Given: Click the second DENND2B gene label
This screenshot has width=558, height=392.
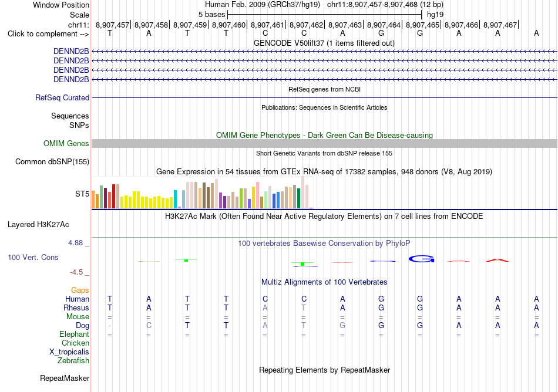Looking at the screenshot, I should (71, 61).
